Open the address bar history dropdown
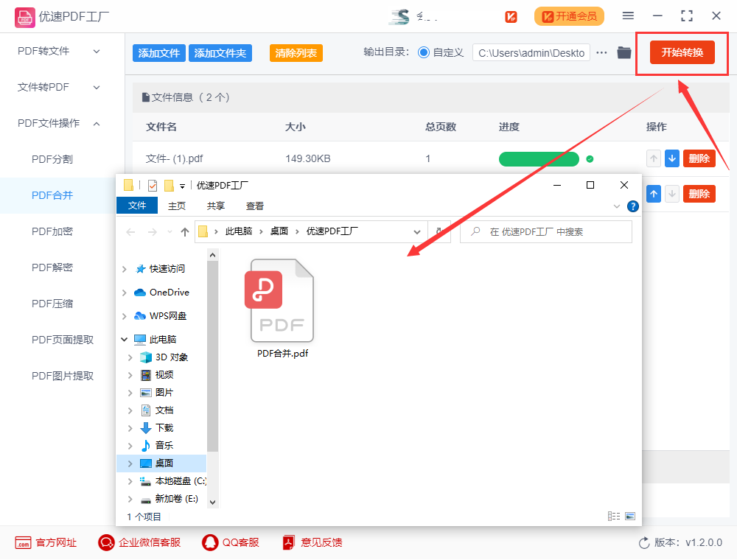 coord(417,232)
